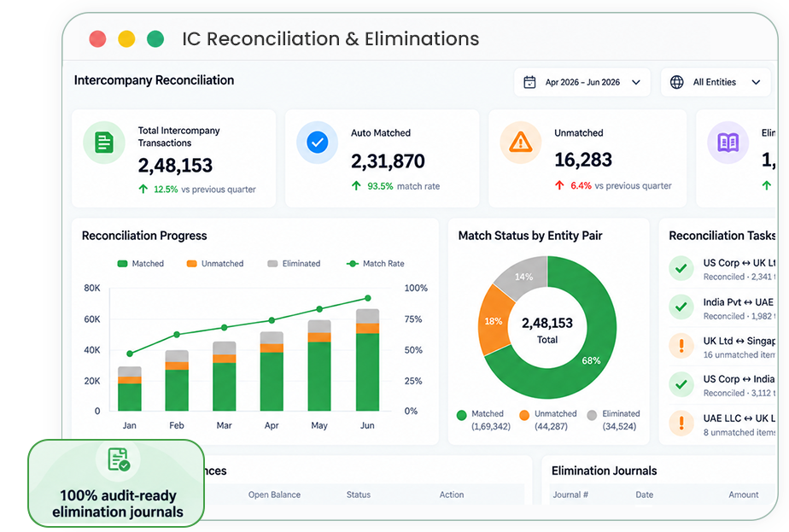Click the 2,48,153 total transactions value
789x532 pixels.
[175, 165]
